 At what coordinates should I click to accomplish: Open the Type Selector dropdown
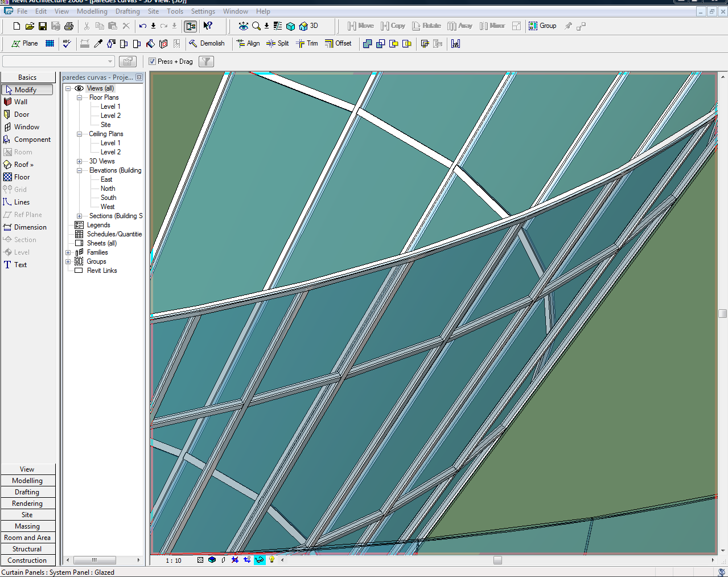(110, 62)
